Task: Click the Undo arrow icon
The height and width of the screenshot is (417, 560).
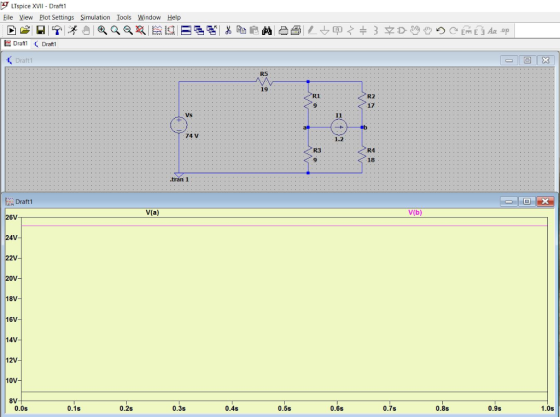Action: pyautogui.click(x=440, y=31)
